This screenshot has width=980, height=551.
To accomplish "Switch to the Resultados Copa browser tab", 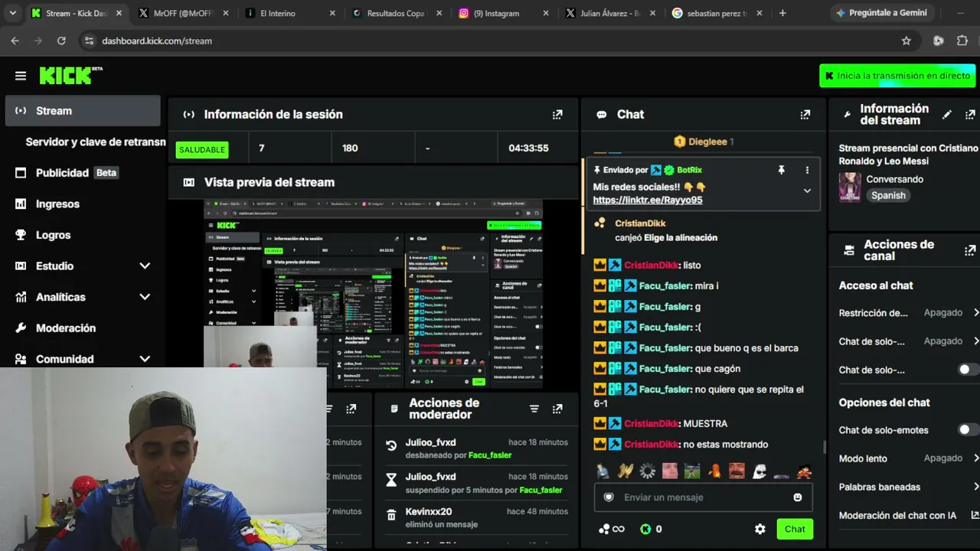I will (397, 13).
